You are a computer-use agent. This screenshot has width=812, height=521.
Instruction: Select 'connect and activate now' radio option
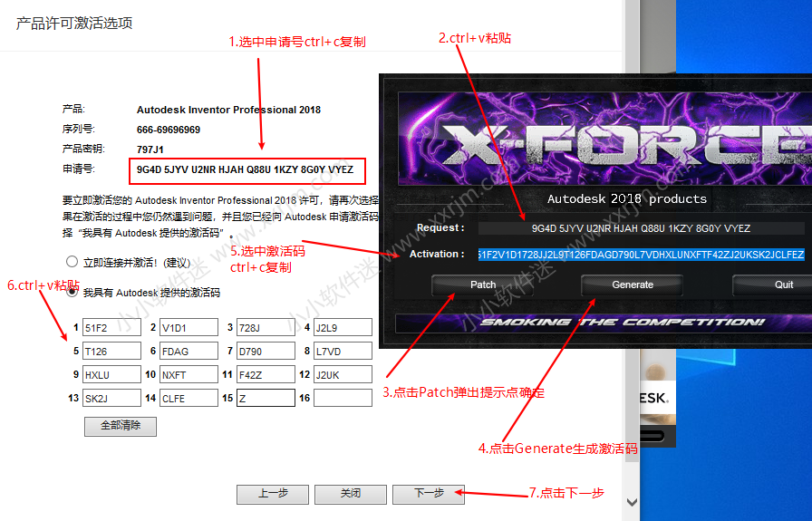[72, 262]
